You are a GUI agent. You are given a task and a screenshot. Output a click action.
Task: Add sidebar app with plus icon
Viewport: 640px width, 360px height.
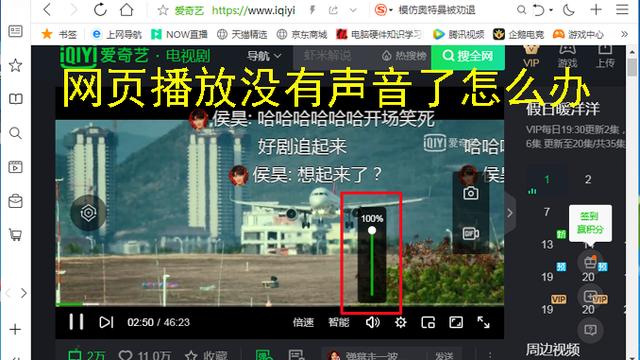pos(15,329)
